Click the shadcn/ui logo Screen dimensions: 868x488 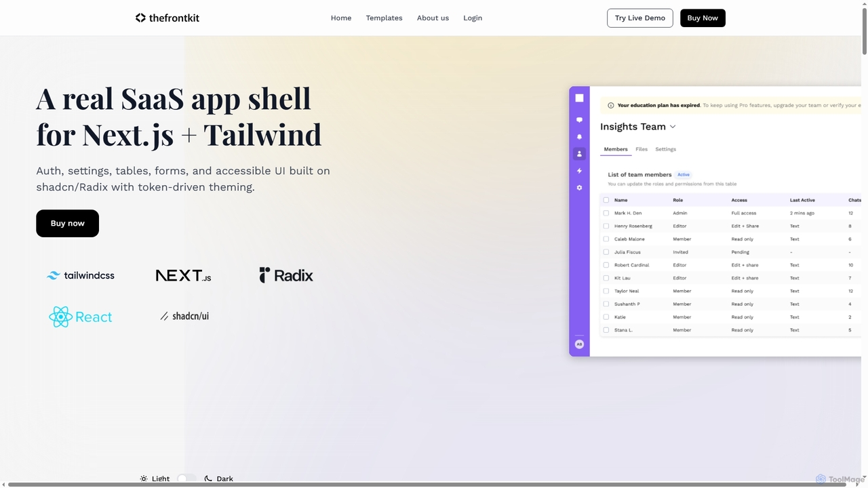click(x=184, y=316)
